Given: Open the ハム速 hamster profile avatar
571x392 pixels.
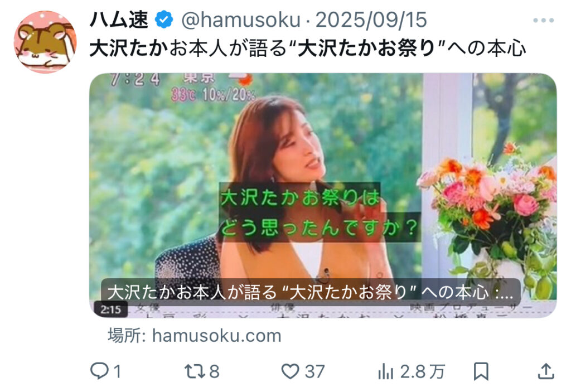Looking at the screenshot, I should click(x=45, y=42).
